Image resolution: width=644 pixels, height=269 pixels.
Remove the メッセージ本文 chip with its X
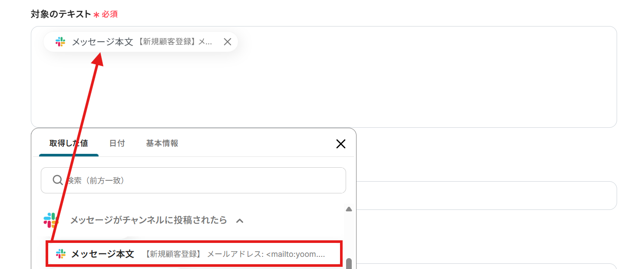tap(227, 42)
